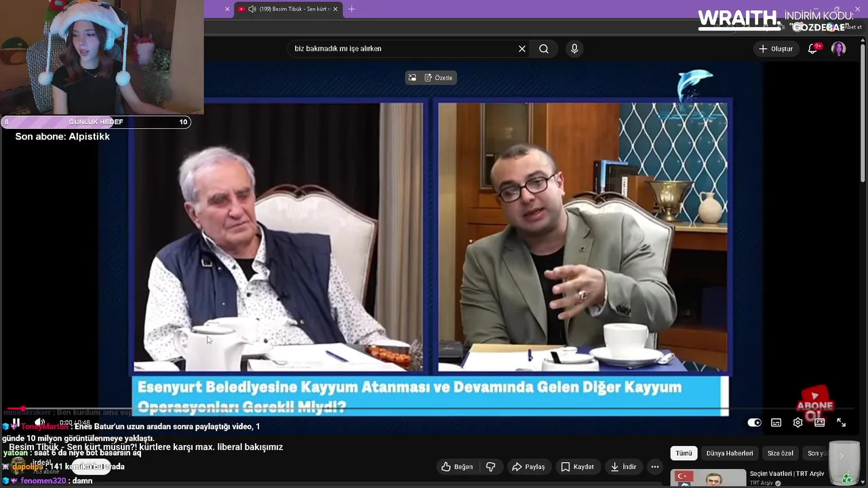The width and height of the screenshot is (868, 488).
Task: Mute the tab via its speaker icon
Action: tap(252, 9)
